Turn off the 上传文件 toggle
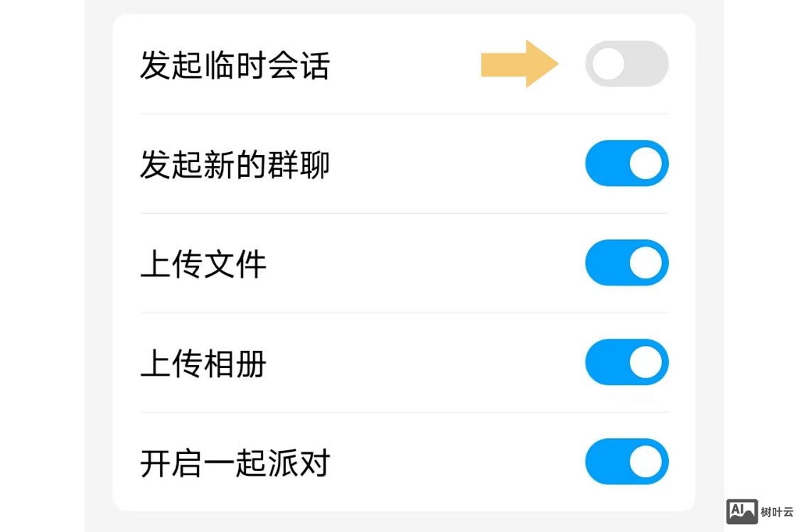Image resolution: width=799 pixels, height=532 pixels. pyautogui.click(x=626, y=263)
